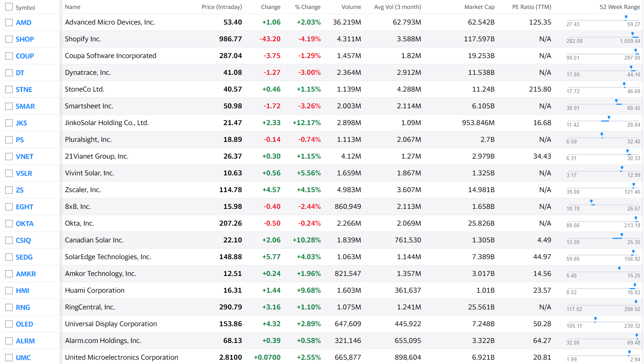Open the ALRM symbol link

click(x=25, y=341)
